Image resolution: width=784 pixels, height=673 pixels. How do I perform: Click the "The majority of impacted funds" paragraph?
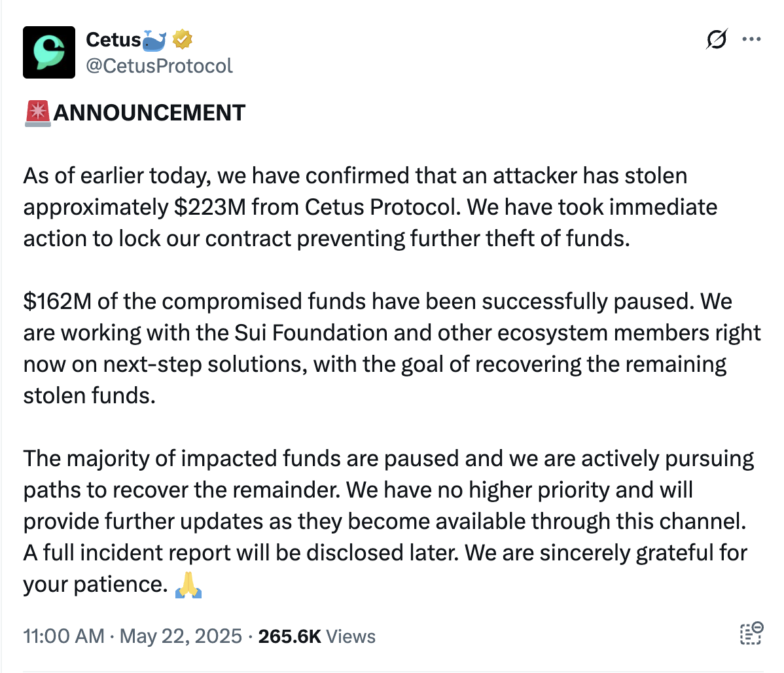point(388,490)
